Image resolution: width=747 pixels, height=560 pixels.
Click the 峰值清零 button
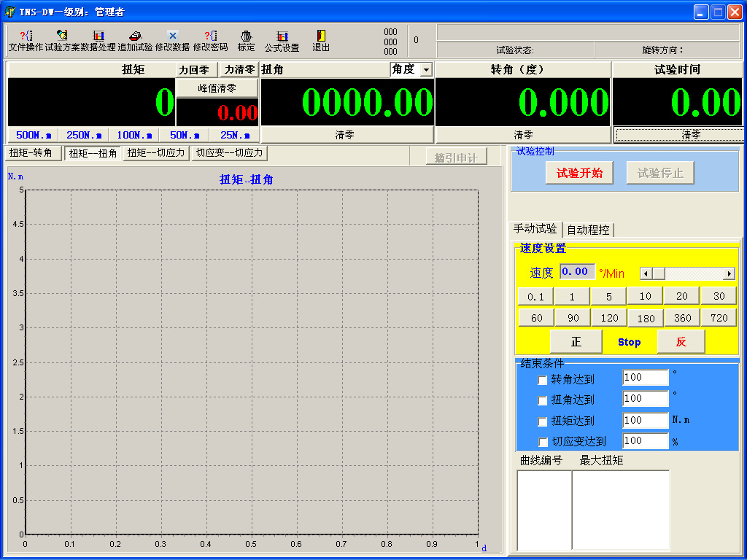(x=217, y=87)
